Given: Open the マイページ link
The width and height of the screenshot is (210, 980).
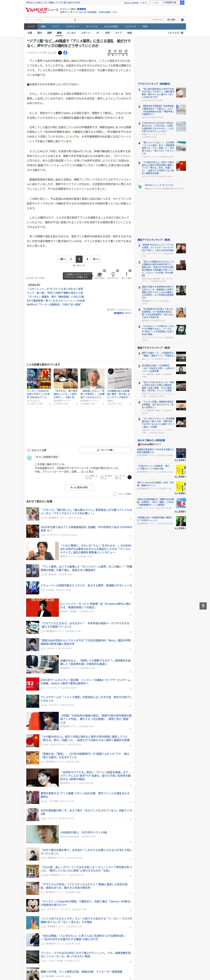Looking at the screenshot, I should coord(157,20).
